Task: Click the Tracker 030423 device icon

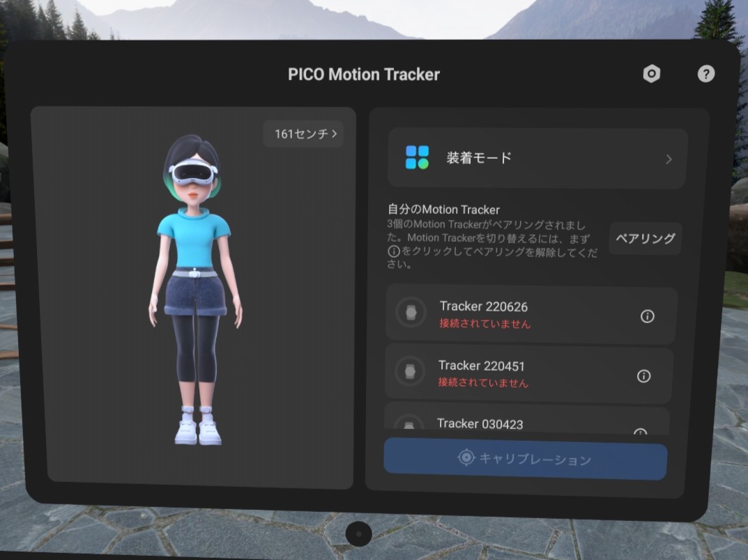Action: coord(409,425)
